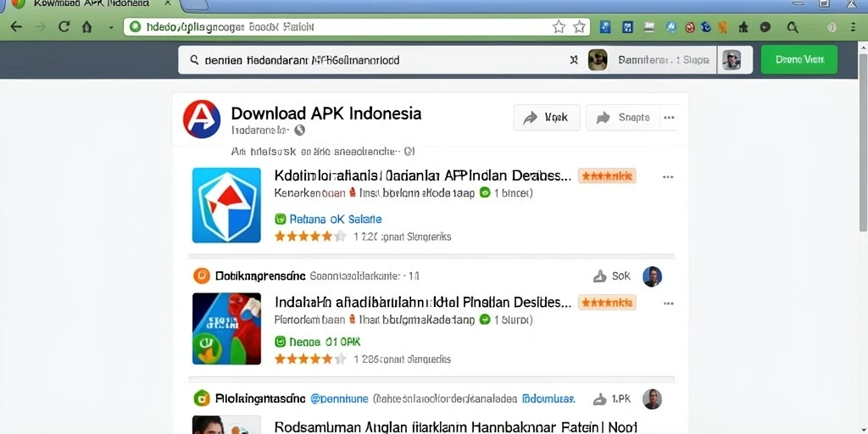Reload the page with the refresh icon
Screen dimensions: 868x434
pos(64,26)
